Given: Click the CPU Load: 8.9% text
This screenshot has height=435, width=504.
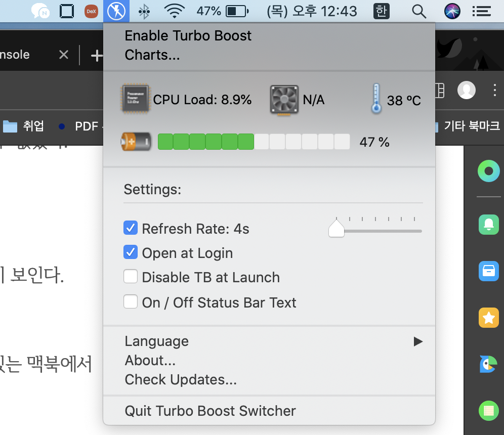Looking at the screenshot, I should [202, 100].
